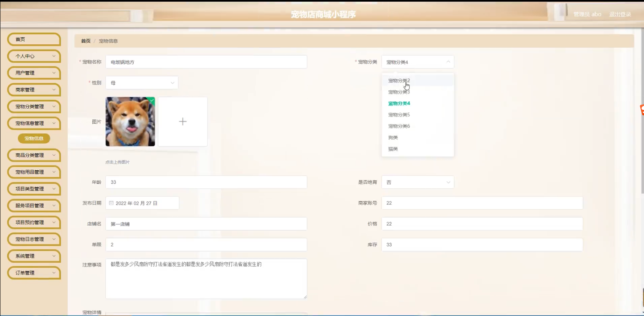Viewport: 644px width, 316px height.
Task: Click the 发布日期 date field
Action: (142, 203)
